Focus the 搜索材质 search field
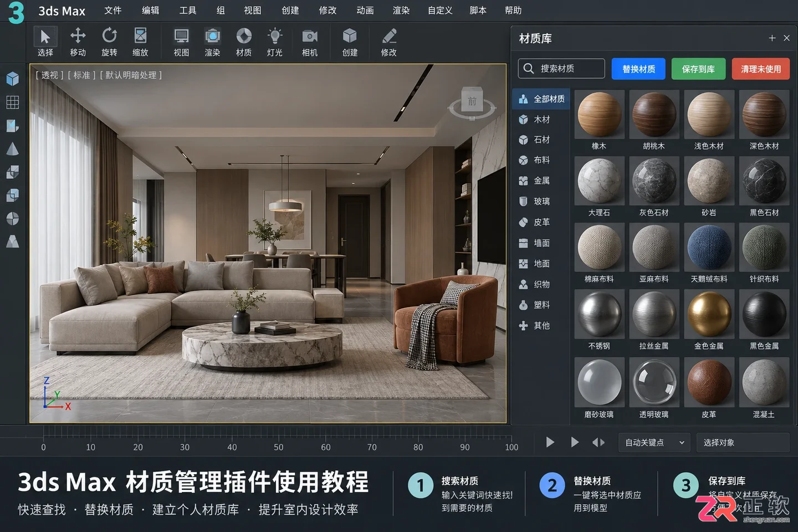Image resolution: width=798 pixels, height=532 pixels. [x=561, y=69]
